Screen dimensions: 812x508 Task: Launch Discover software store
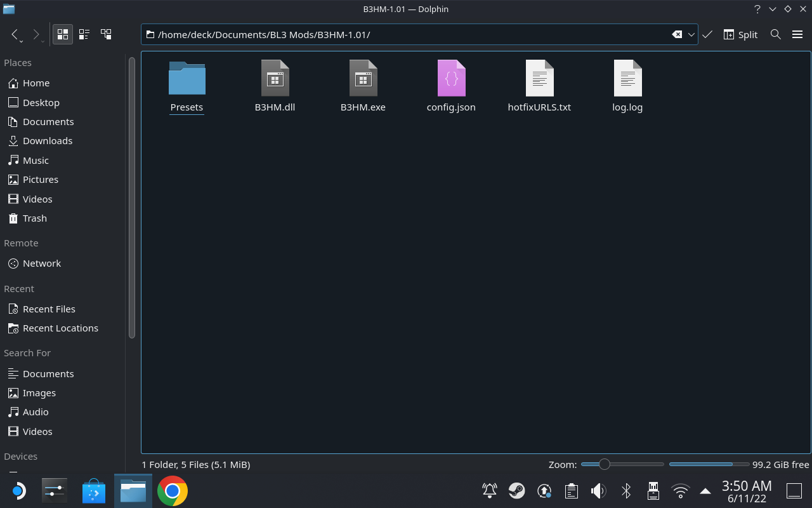click(94, 491)
